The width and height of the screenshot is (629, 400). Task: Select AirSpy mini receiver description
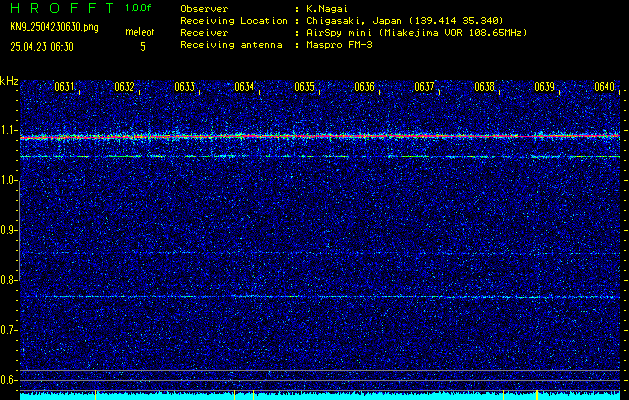[417, 32]
